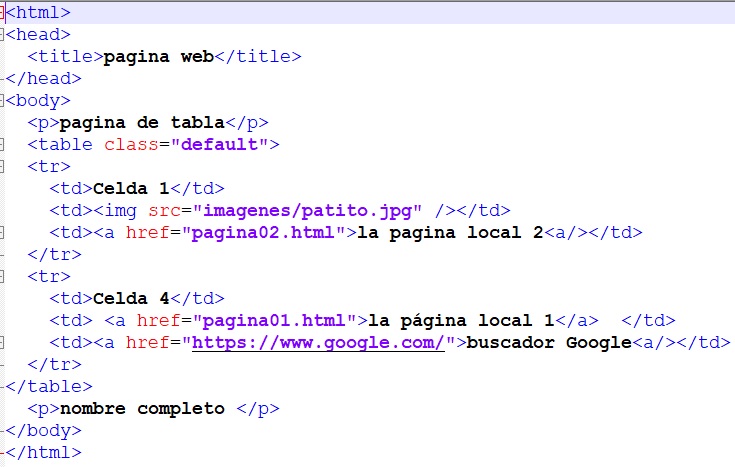Click the "src" attribute name
The height and width of the screenshot is (467, 735).
(164, 211)
